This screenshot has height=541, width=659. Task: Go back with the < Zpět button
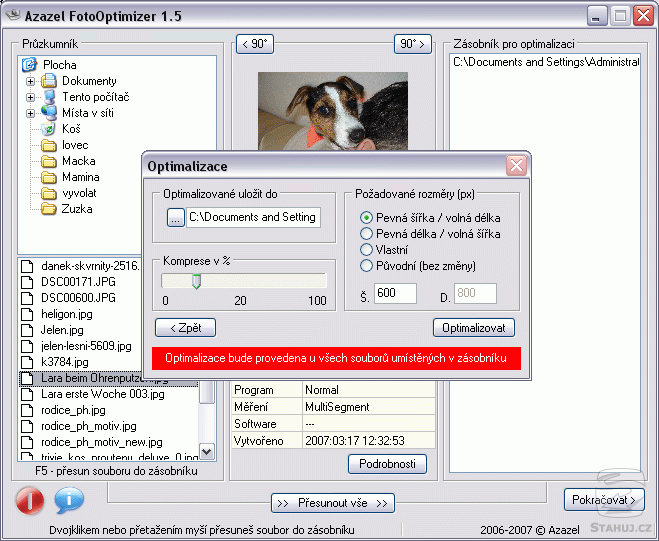185,328
